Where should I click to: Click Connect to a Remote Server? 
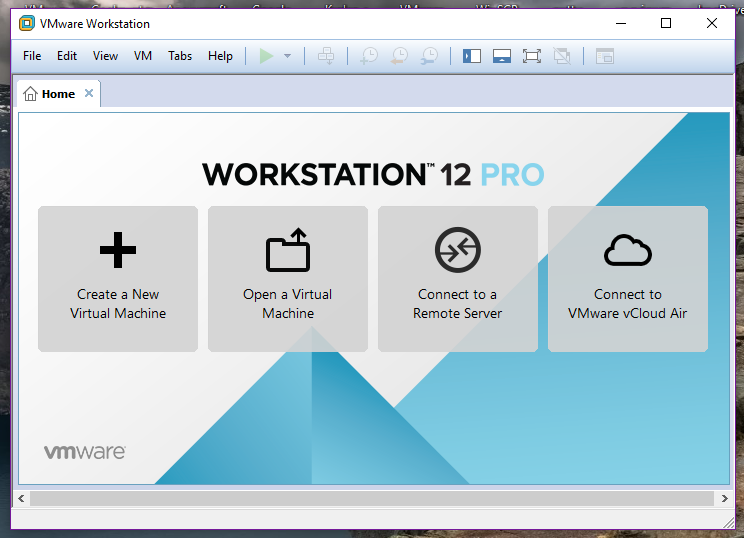coord(457,279)
